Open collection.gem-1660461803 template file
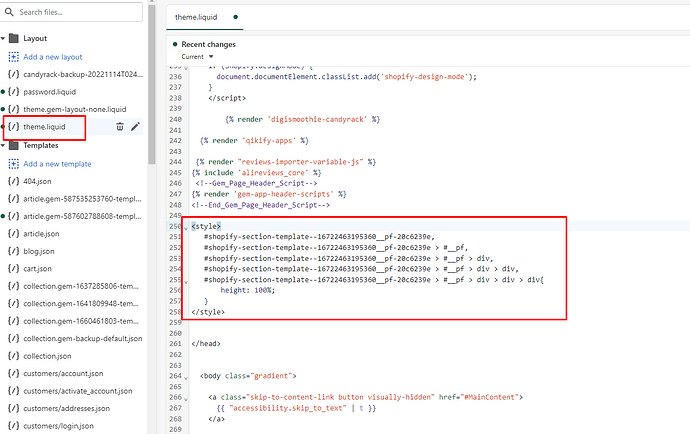Viewport: 690px width, 434px height. (81, 321)
